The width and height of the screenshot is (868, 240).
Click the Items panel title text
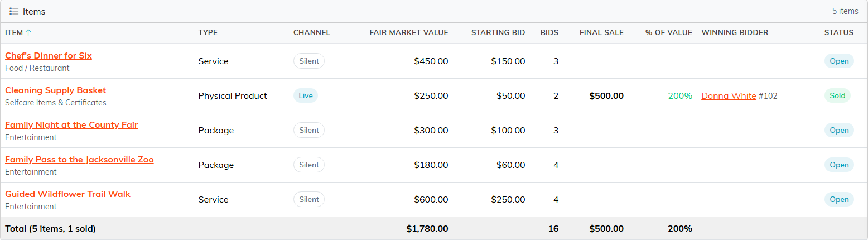click(x=34, y=11)
